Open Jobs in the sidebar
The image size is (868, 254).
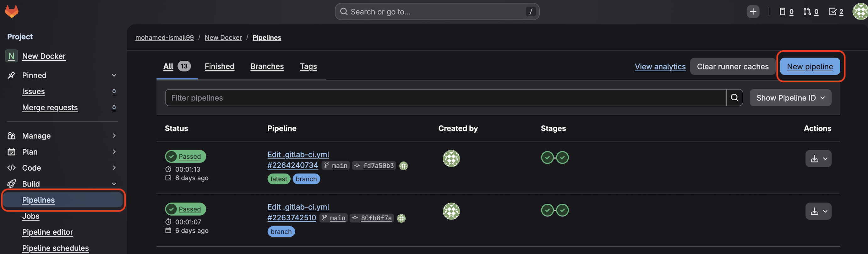coord(31,216)
